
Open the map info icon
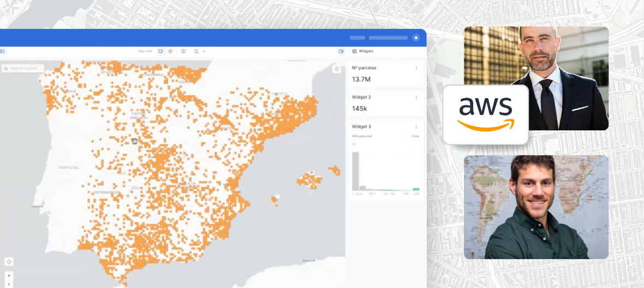tap(337, 69)
